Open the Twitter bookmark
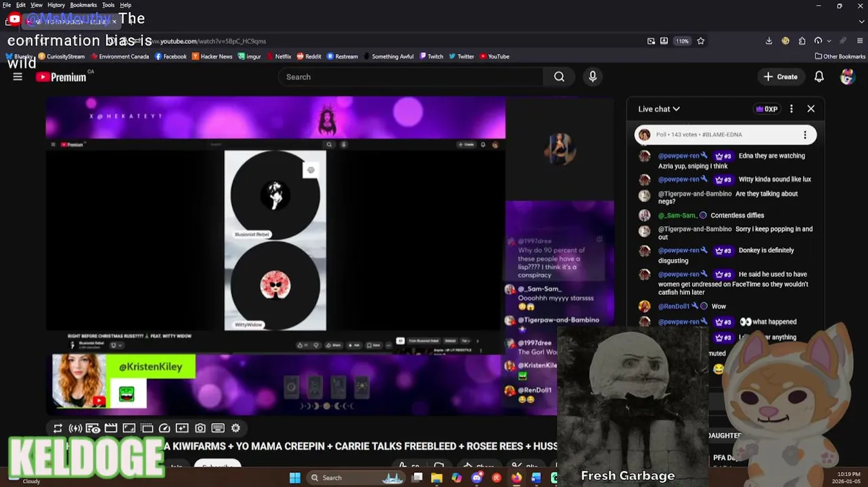868x487 pixels. [x=461, y=57]
